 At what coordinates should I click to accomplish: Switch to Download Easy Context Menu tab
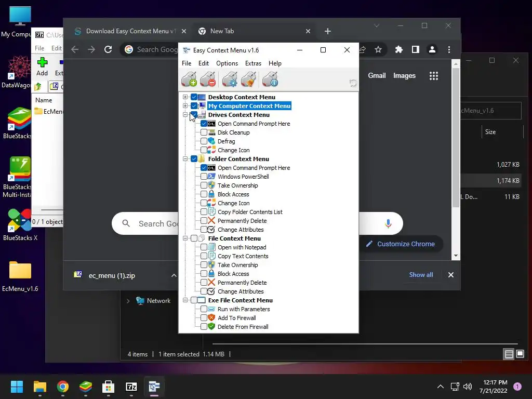pos(130,31)
